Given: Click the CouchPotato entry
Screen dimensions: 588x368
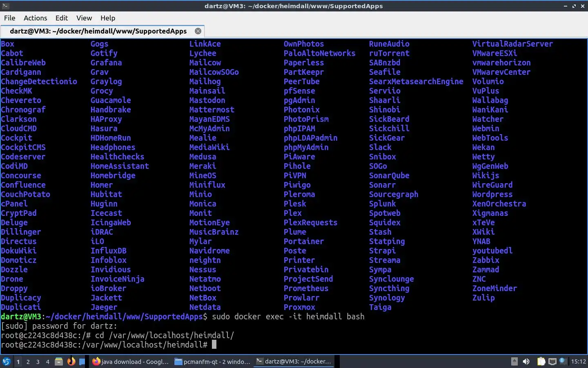Looking at the screenshot, I should click(x=25, y=194).
